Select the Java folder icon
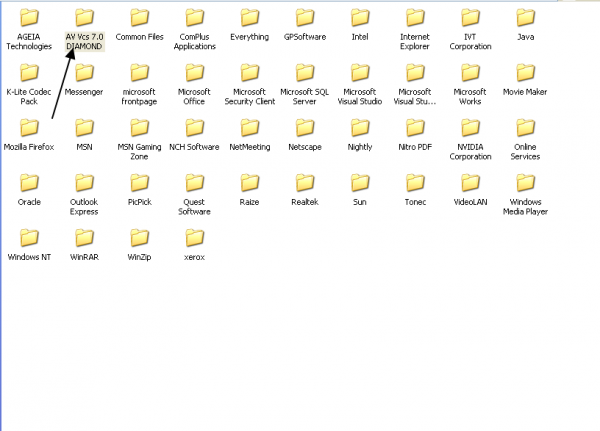 coord(525,18)
